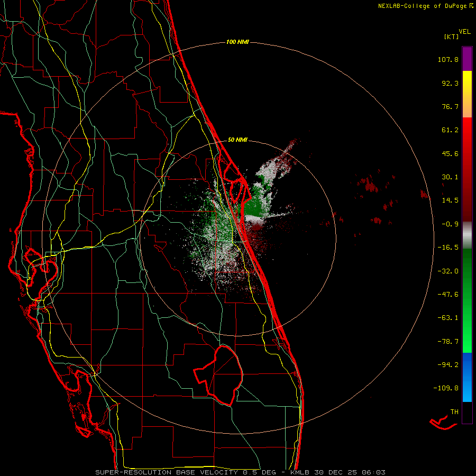Click the 100 NMI range ring label
Viewport: 476px width, 476px height.
point(237,42)
